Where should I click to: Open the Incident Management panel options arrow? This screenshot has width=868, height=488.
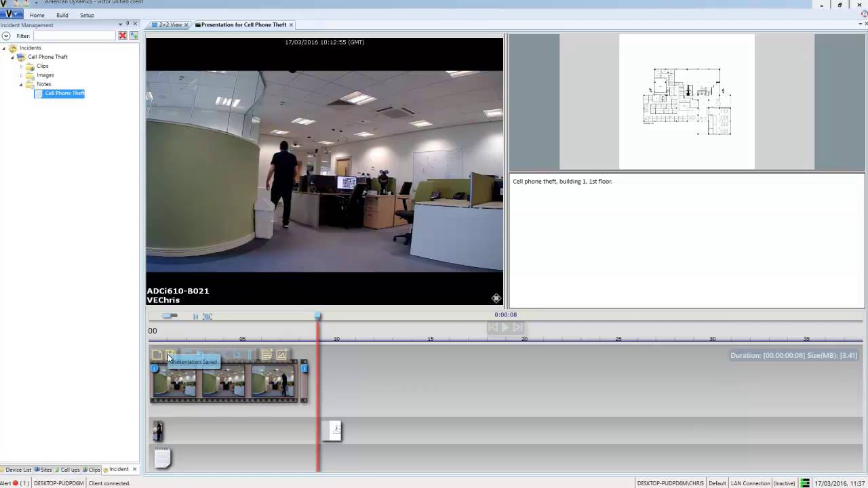click(120, 24)
